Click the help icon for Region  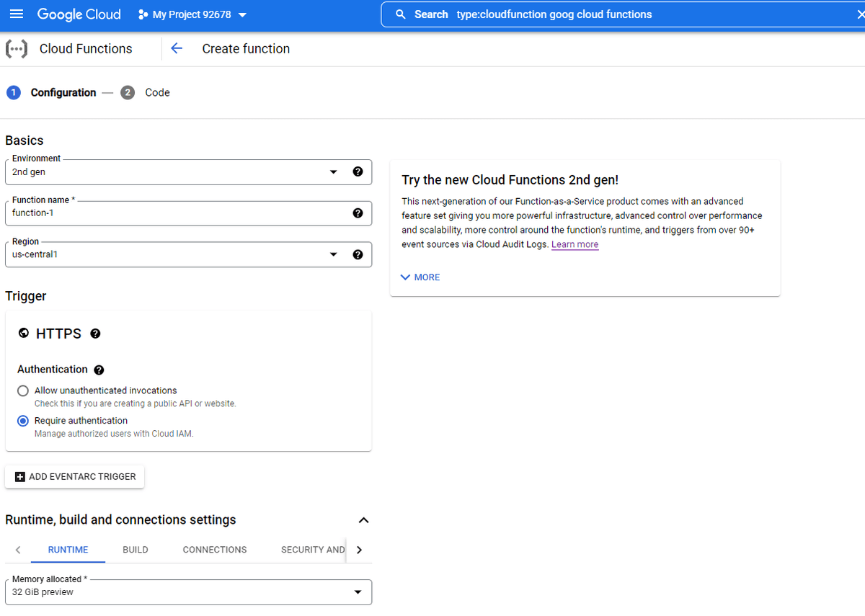[x=358, y=254]
